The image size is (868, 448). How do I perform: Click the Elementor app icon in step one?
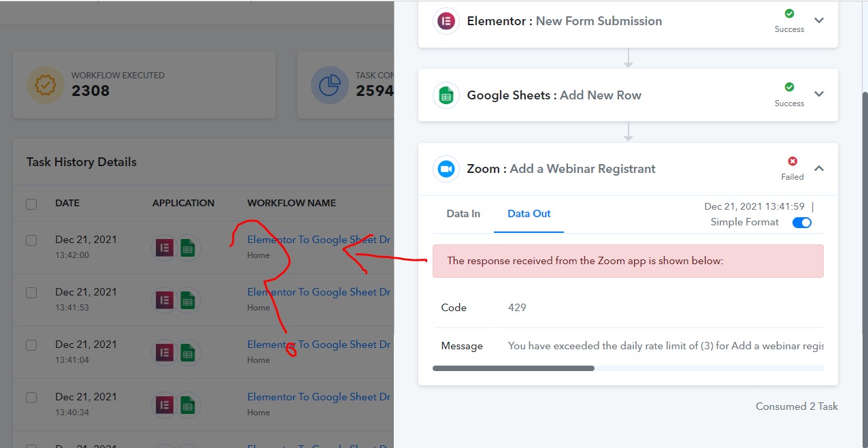click(446, 21)
